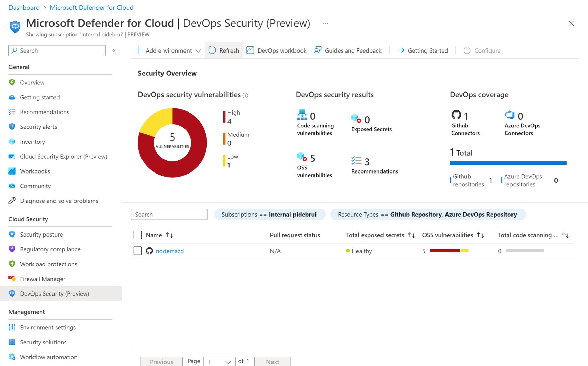Click the Subscriptions filter pill
The image size is (588, 366).
pos(269,215)
